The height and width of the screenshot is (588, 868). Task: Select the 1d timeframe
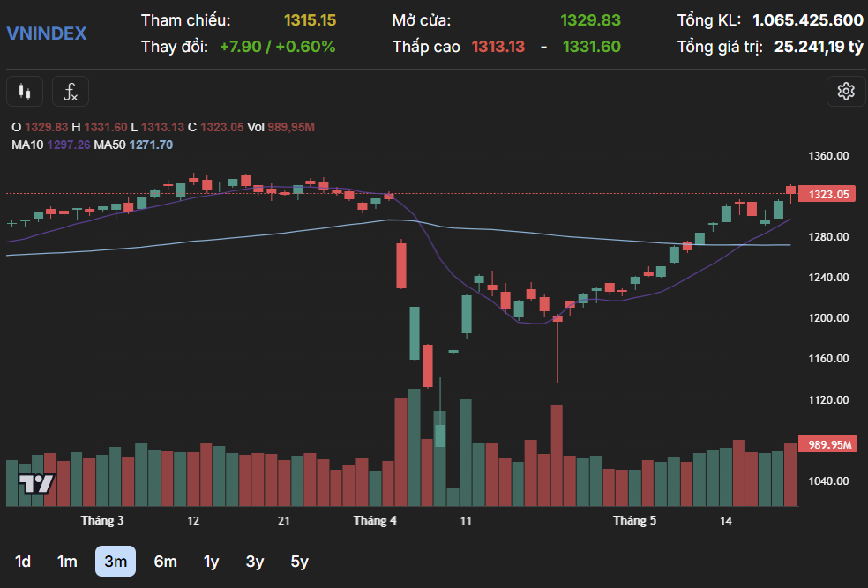23,562
